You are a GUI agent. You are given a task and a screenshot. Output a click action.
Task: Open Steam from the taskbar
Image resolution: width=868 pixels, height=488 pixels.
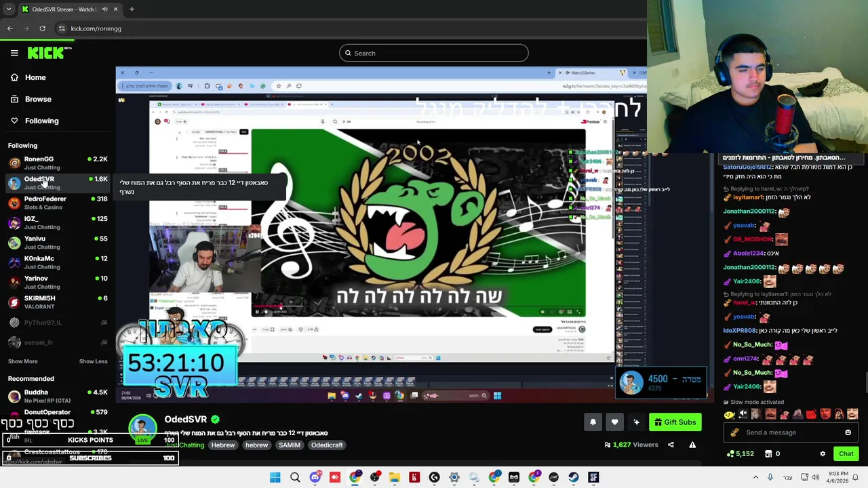[x=574, y=477]
